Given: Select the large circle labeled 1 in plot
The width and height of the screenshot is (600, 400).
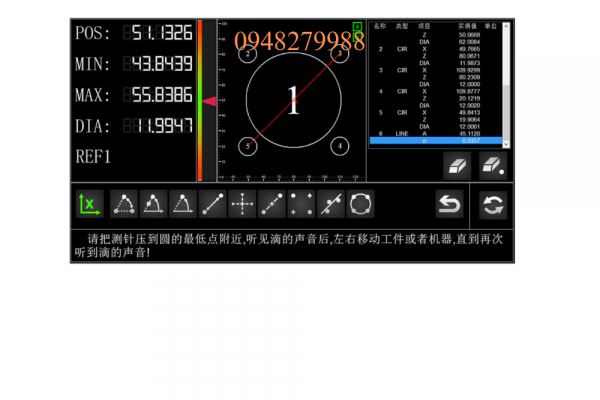Looking at the screenshot, I should pyautogui.click(x=293, y=100).
